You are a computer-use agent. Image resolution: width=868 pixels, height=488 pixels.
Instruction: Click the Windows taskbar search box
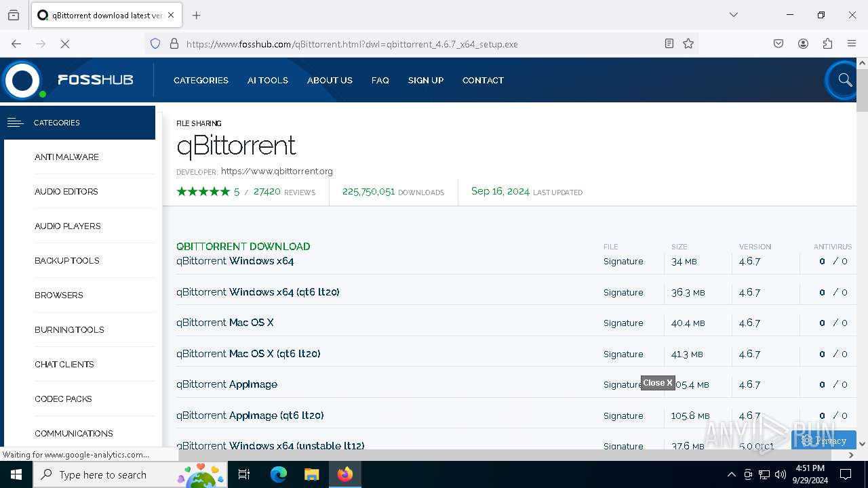(x=130, y=474)
